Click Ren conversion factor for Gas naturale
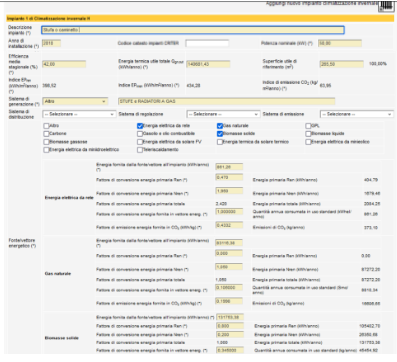Screen dimensions: 397x362 [x=229, y=253]
